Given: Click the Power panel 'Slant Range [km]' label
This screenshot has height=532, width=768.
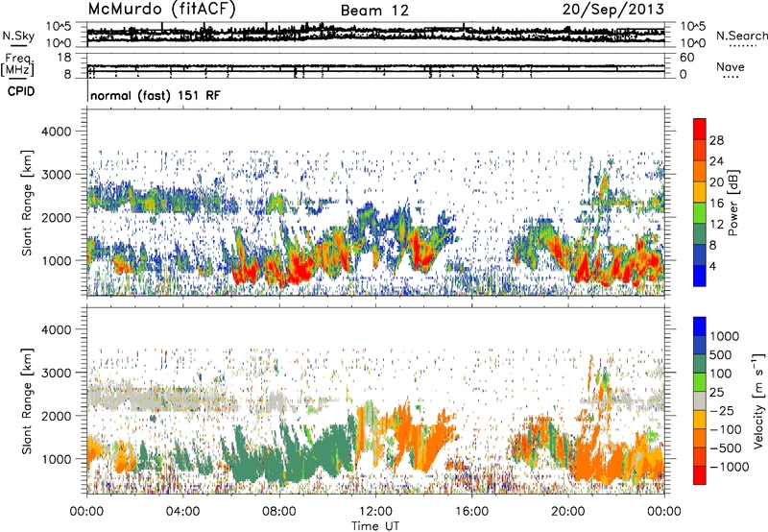Looking at the screenshot, I should 27,203.
